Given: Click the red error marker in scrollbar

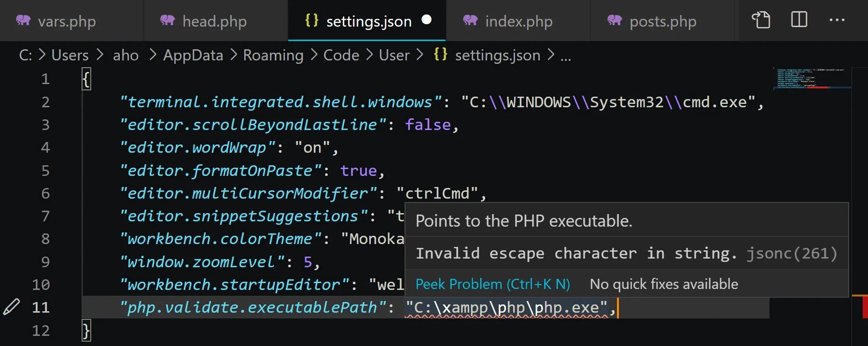Looking at the screenshot, I should coord(865,307).
